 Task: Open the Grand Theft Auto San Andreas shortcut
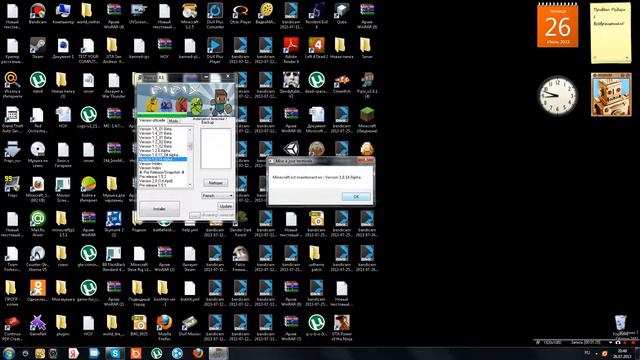pos(12,120)
